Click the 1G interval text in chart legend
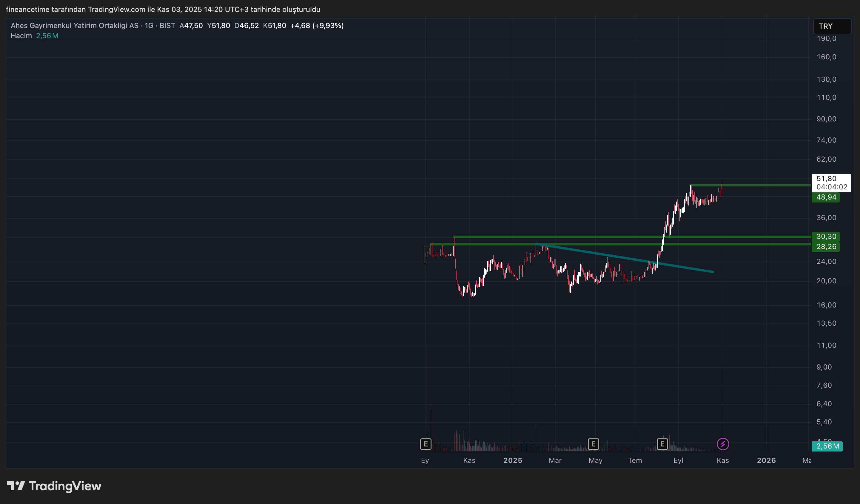This screenshot has width=860, height=504. click(149, 26)
